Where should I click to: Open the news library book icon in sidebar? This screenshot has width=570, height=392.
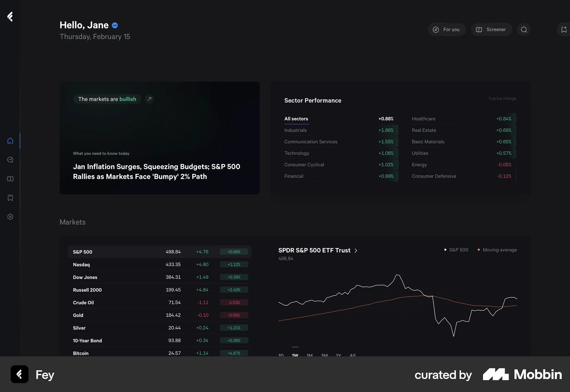[x=10, y=179]
